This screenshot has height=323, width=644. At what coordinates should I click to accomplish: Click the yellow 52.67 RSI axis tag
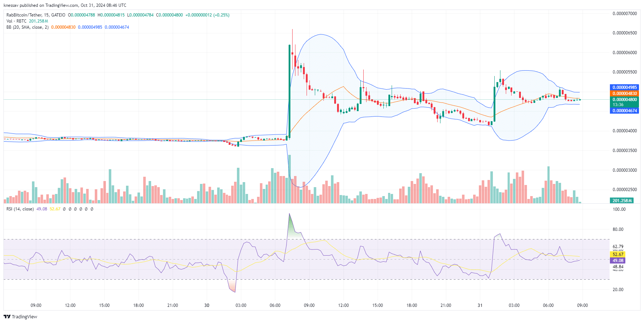(618, 255)
